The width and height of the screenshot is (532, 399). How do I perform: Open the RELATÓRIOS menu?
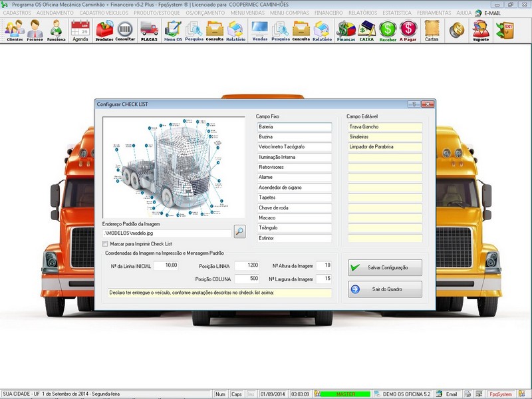[x=380, y=13]
